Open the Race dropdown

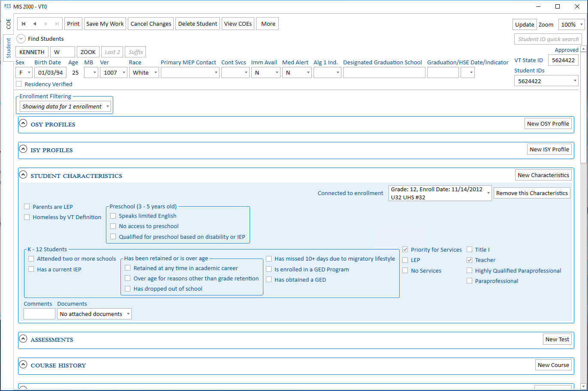[144, 72]
